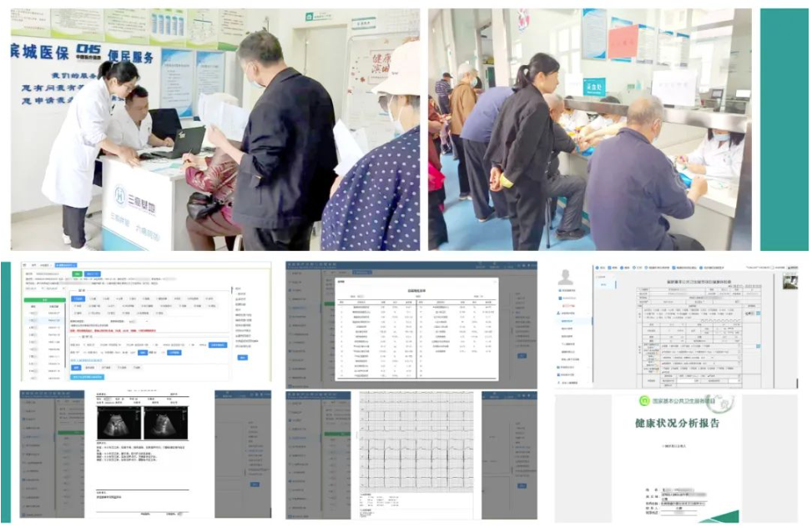
Task: Open the dropdown in the exam form's selection row
Action: 136,320
